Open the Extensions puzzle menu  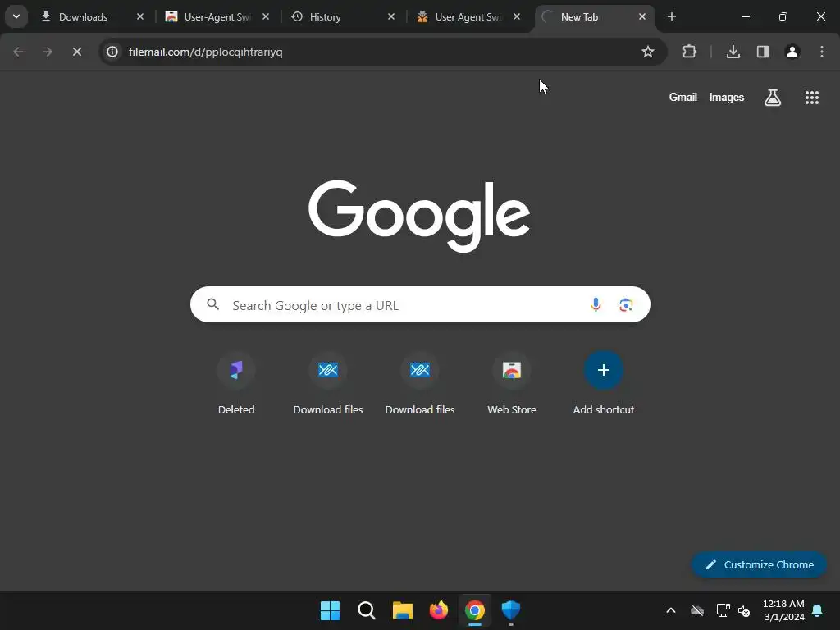pos(689,52)
